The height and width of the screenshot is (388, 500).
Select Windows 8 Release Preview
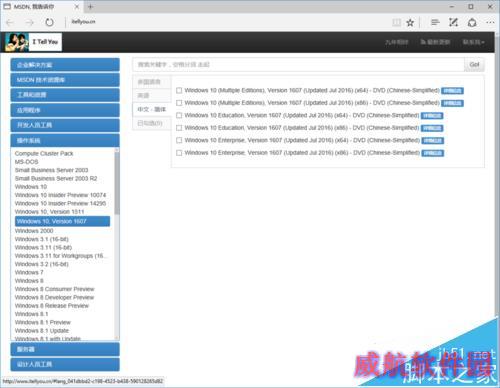(x=52, y=306)
